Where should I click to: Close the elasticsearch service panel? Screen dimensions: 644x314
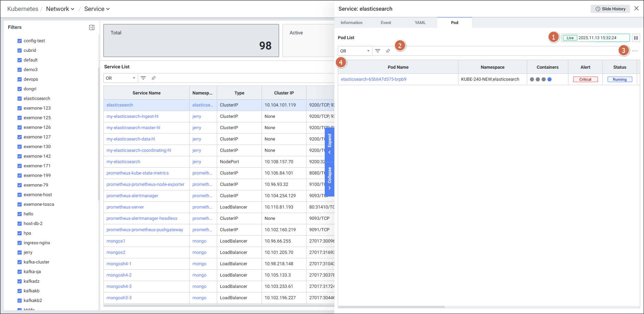click(x=636, y=9)
